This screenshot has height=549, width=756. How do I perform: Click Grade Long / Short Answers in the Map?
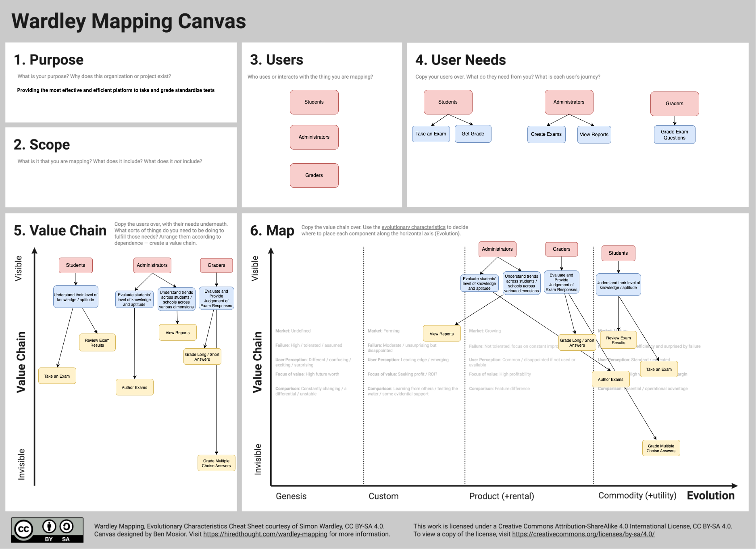(x=577, y=343)
